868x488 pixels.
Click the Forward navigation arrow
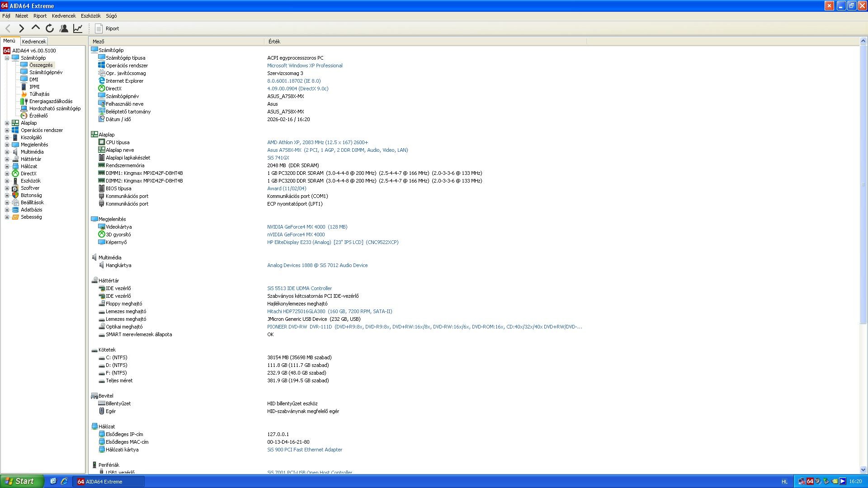pyautogui.click(x=21, y=28)
